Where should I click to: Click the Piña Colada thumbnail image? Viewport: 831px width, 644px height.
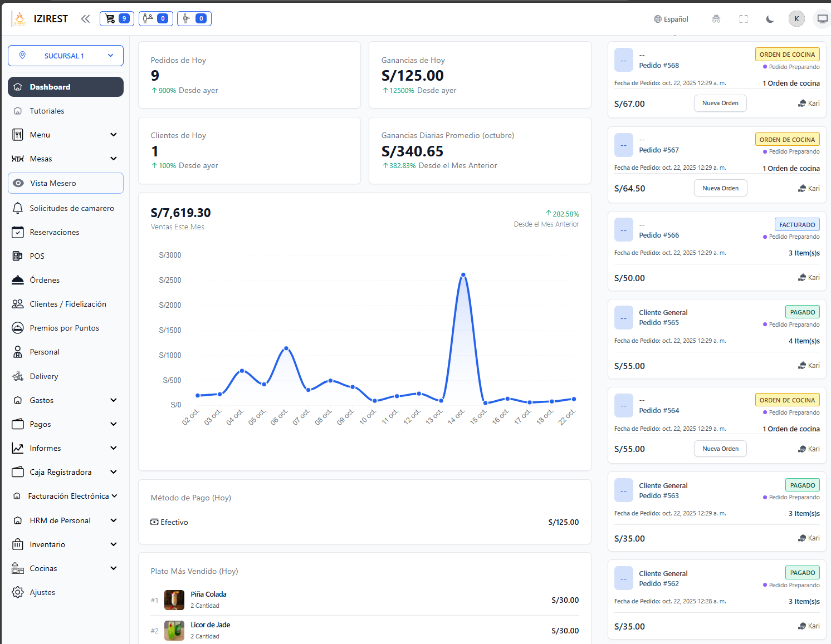(174, 600)
